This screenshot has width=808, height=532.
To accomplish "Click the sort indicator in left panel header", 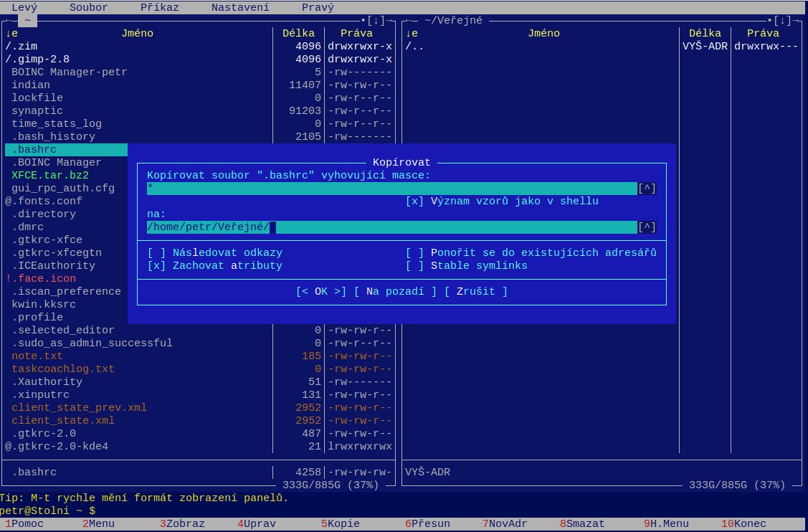I will point(11,34).
